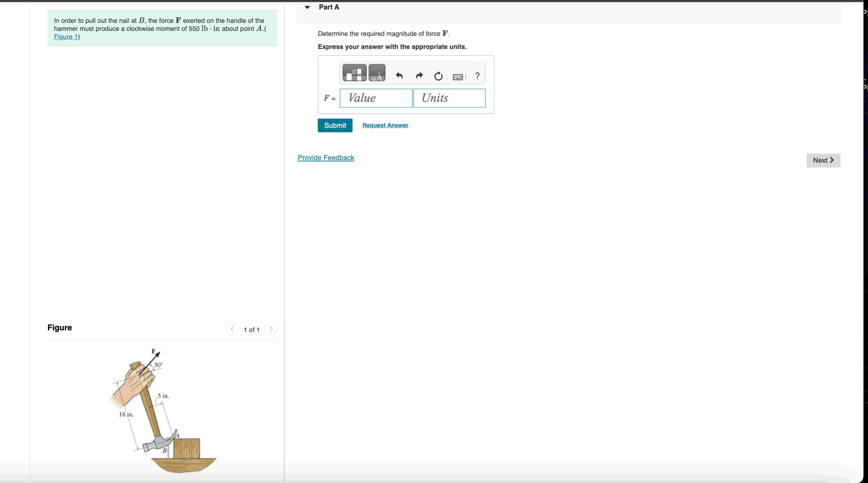Reset the answer with circular arrow
The height and width of the screenshot is (483, 868).
(x=438, y=76)
